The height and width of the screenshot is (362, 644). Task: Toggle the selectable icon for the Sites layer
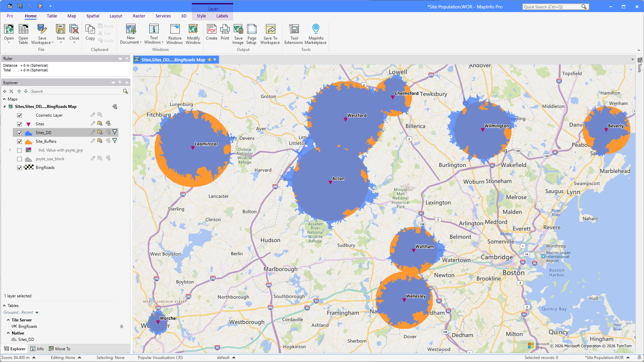(x=100, y=123)
